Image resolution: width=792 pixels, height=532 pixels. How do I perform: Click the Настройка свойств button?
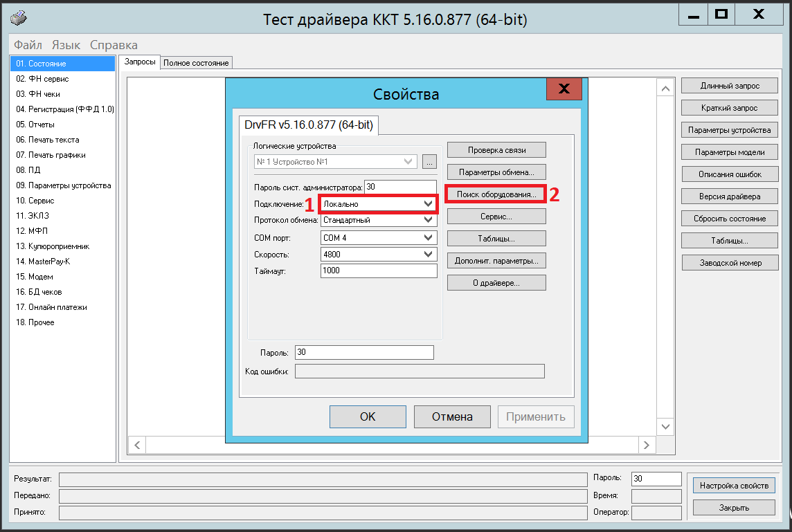(734, 486)
